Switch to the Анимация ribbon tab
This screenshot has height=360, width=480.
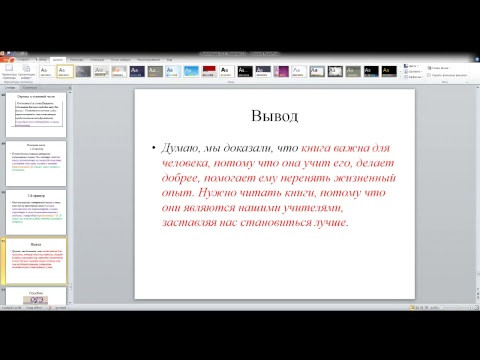coord(97,60)
